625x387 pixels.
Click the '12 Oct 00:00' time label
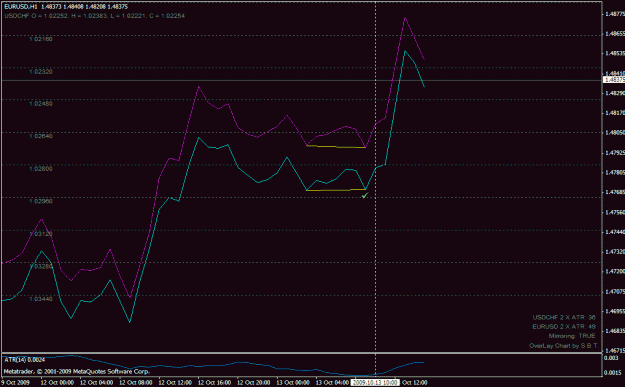[57, 383]
